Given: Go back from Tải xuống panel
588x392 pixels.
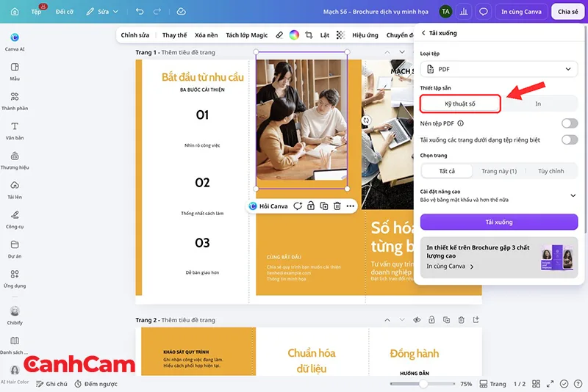Looking at the screenshot, I should (x=423, y=33).
